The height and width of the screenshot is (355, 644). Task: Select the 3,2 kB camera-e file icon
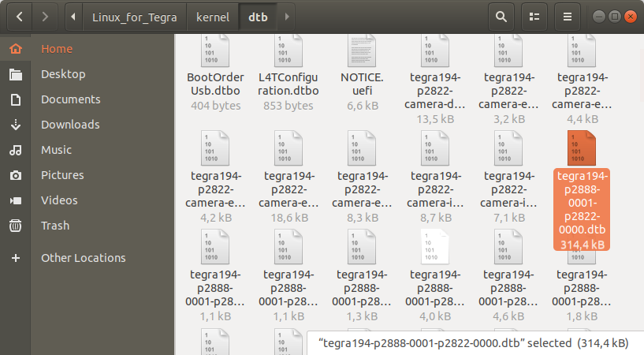pos(508,50)
